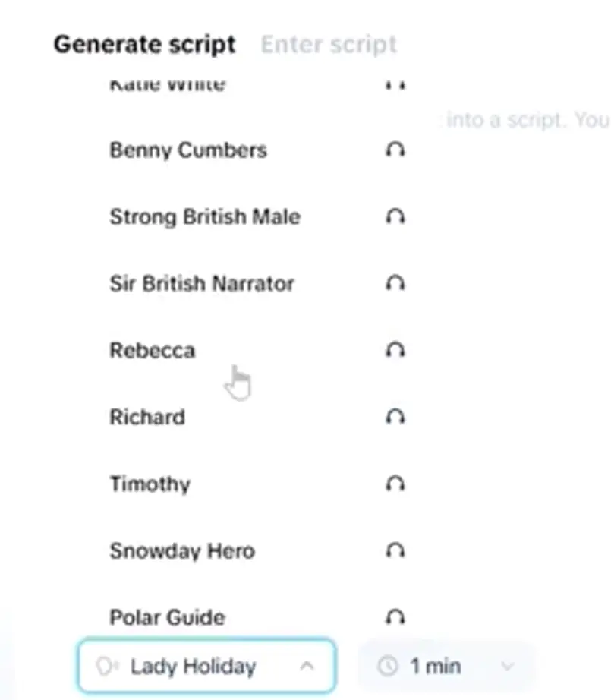Choose Strong British Male from list
611x700 pixels.
[205, 217]
